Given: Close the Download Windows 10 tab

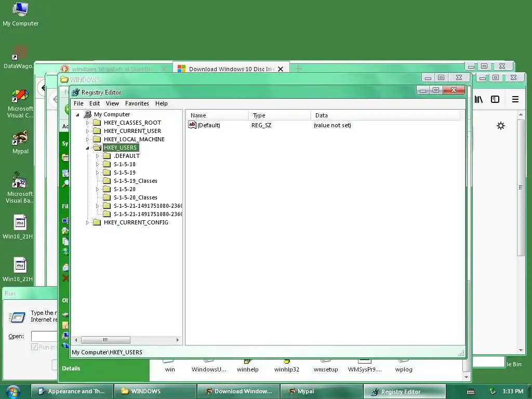Looking at the screenshot, I should tap(281, 69).
